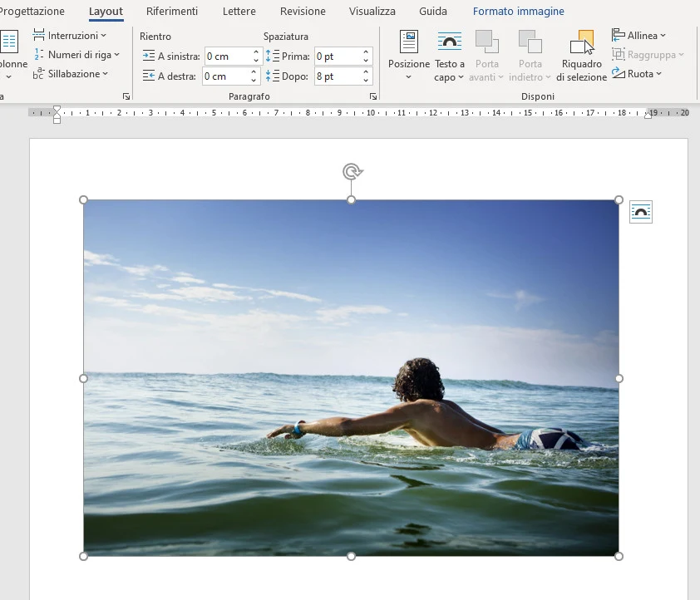Screen dimensions: 700x600
Task: Click the rotation handle above the image
Action: [352, 171]
